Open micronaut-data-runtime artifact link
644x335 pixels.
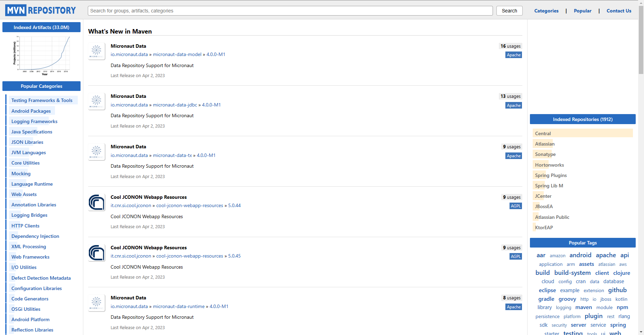point(179,306)
